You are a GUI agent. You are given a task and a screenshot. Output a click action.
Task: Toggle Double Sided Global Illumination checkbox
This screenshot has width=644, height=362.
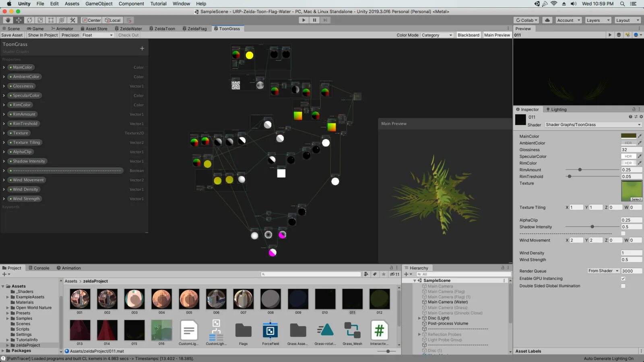(623, 286)
